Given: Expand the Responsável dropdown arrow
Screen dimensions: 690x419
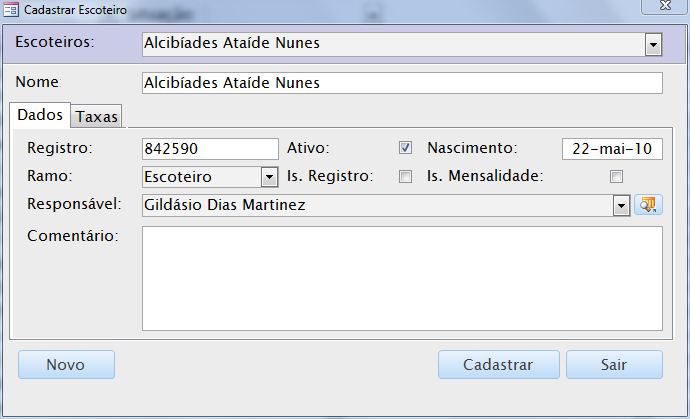Looking at the screenshot, I should 621,205.
